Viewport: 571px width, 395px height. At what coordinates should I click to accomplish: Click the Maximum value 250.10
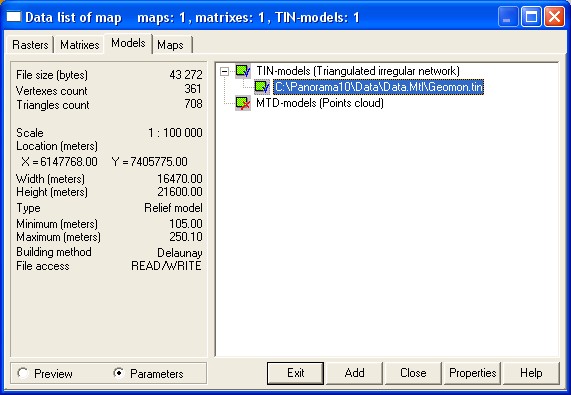click(186, 237)
